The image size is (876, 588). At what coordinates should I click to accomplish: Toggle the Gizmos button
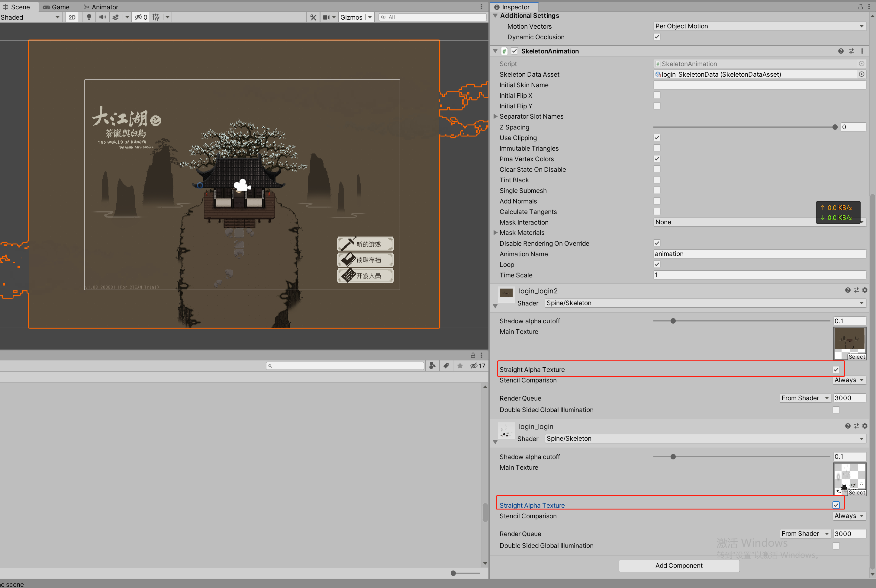[352, 17]
